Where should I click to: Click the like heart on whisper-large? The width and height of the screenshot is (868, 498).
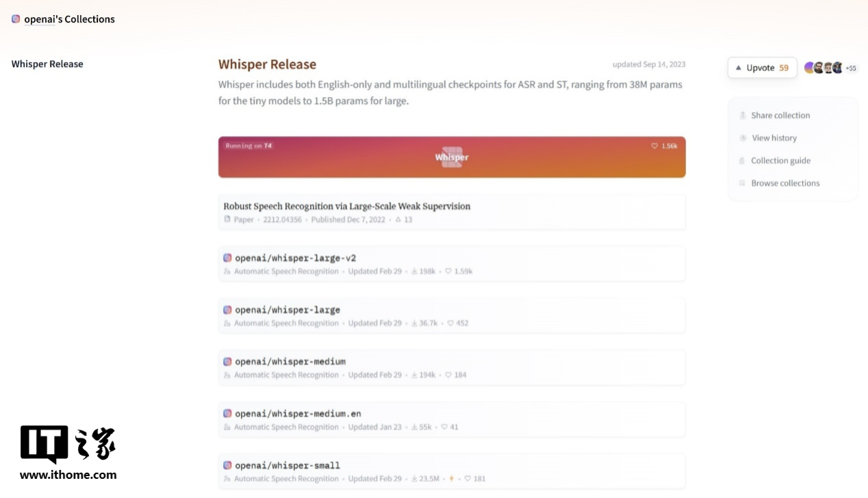tap(450, 323)
